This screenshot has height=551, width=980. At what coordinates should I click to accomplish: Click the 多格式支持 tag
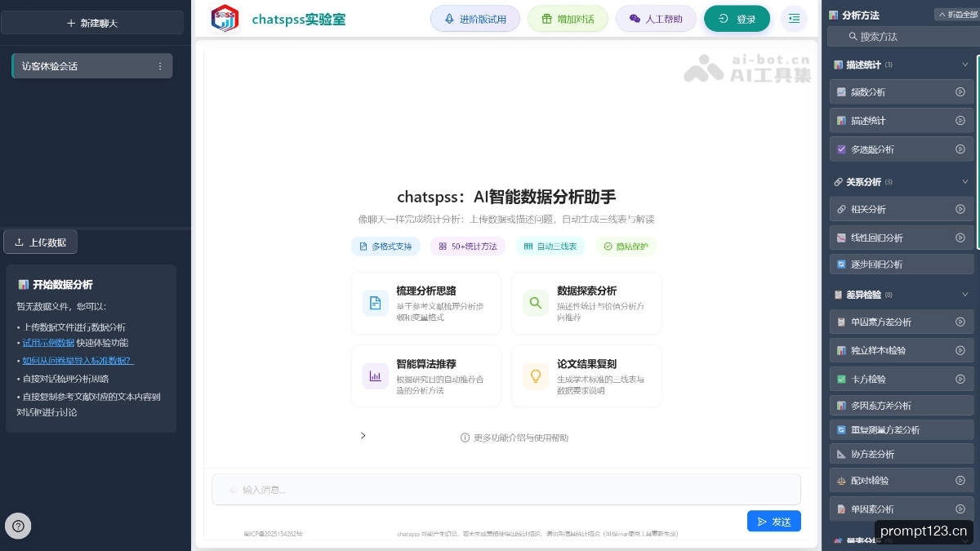[x=386, y=246]
